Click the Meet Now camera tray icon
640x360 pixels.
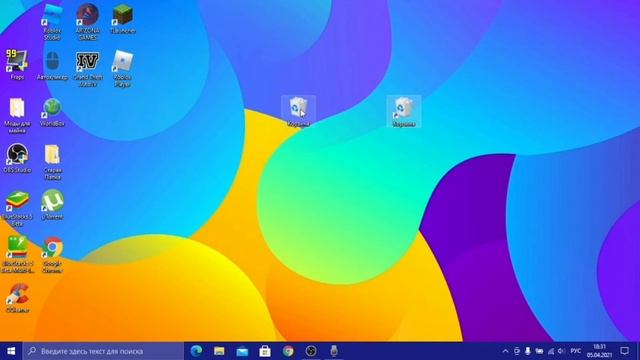click(517, 351)
